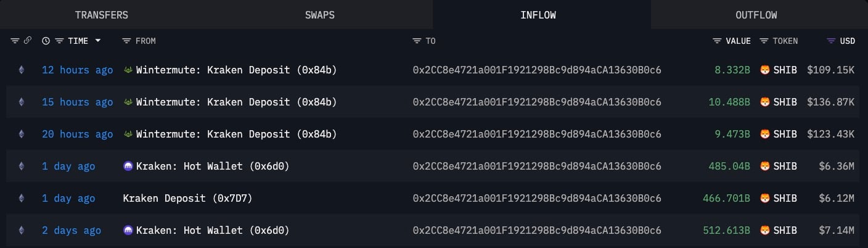The height and width of the screenshot is (248, 868).
Task: Open the OUTFLOW tab
Action: pyautogui.click(x=756, y=15)
